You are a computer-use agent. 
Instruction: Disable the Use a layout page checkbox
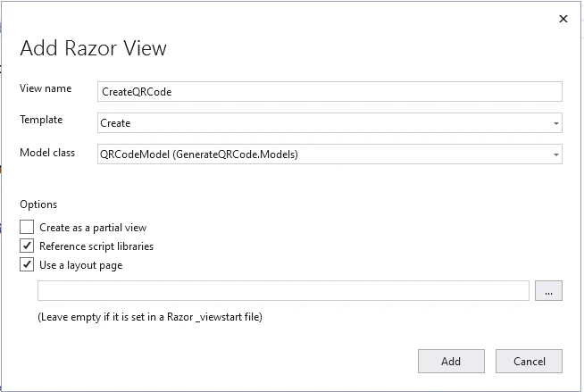click(x=27, y=264)
